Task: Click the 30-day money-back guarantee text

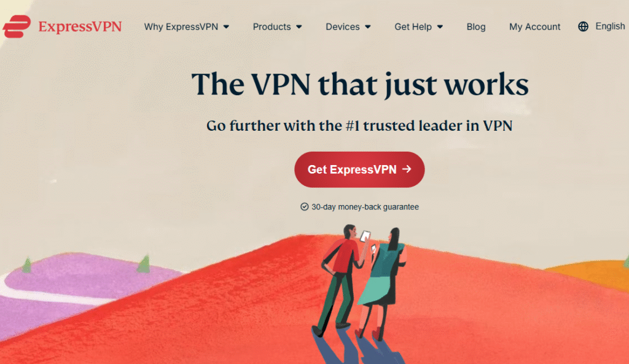Action: click(x=365, y=207)
